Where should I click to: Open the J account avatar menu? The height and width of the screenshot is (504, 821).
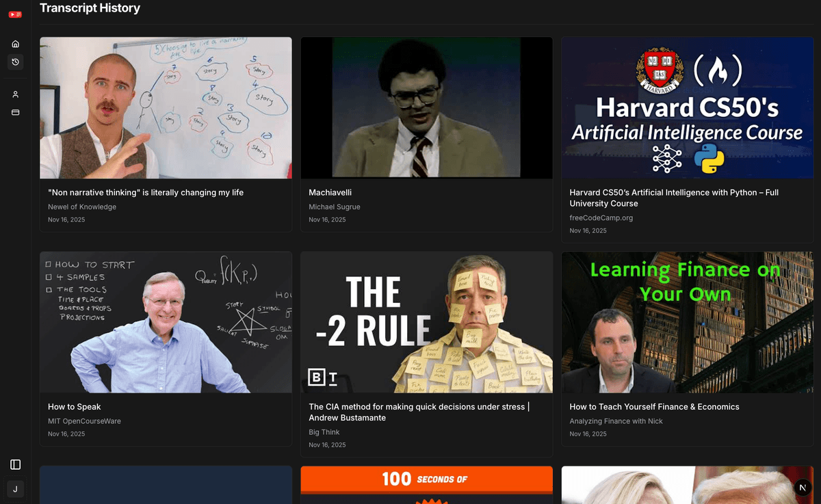click(x=15, y=489)
